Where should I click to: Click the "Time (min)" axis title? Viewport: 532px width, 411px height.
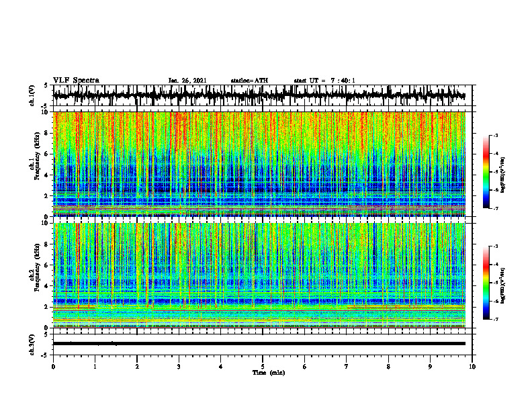pos(269,373)
